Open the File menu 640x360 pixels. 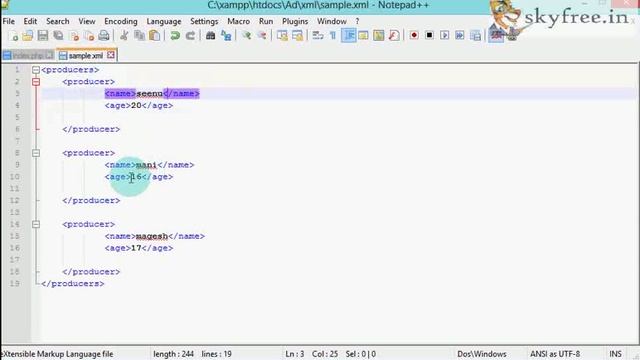click(9, 21)
